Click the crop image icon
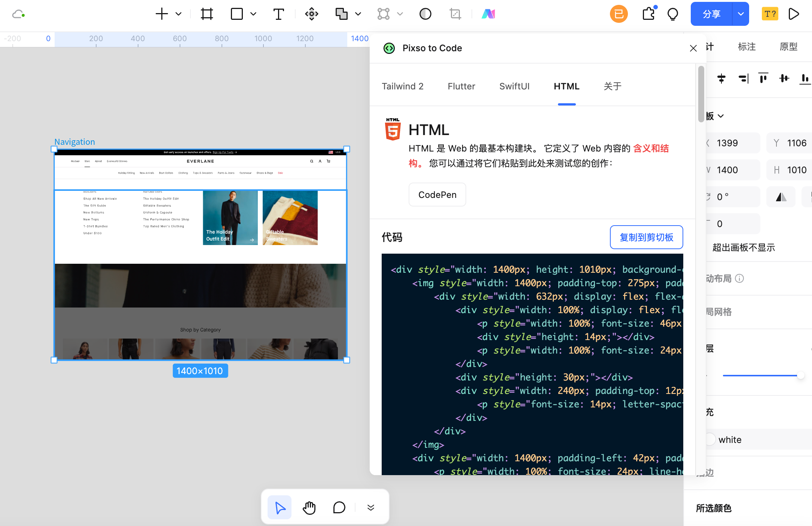 [455, 14]
